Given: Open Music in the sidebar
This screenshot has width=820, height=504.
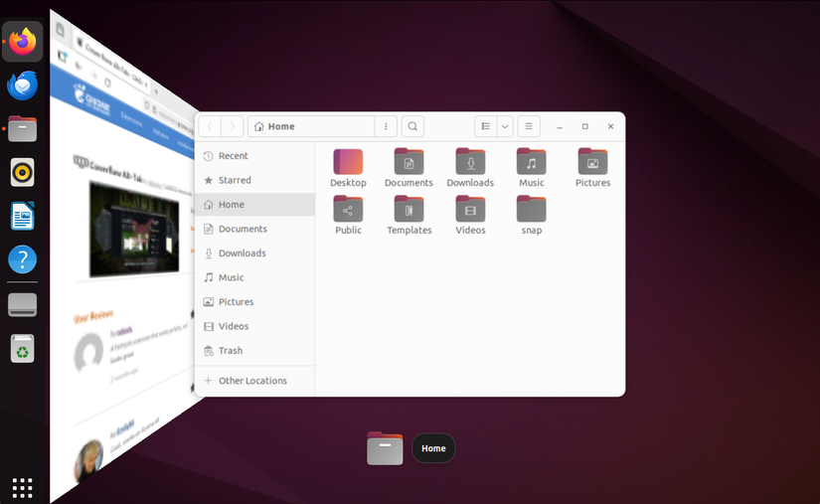Looking at the screenshot, I should tap(255, 277).
